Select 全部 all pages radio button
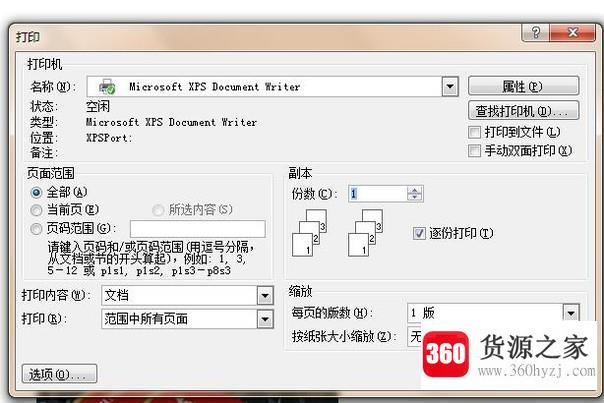 36,192
